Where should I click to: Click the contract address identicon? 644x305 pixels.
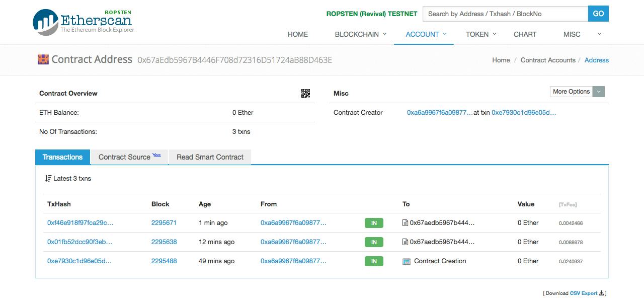pos(43,59)
